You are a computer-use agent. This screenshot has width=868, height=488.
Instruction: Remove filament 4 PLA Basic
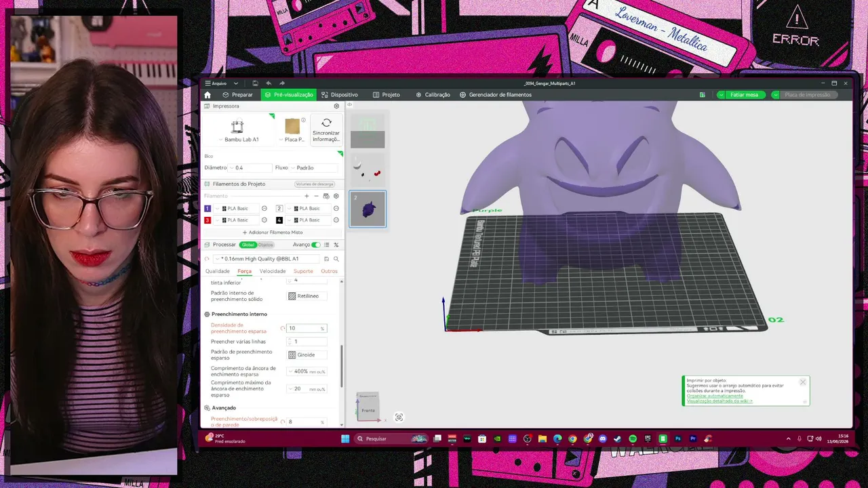(336, 220)
